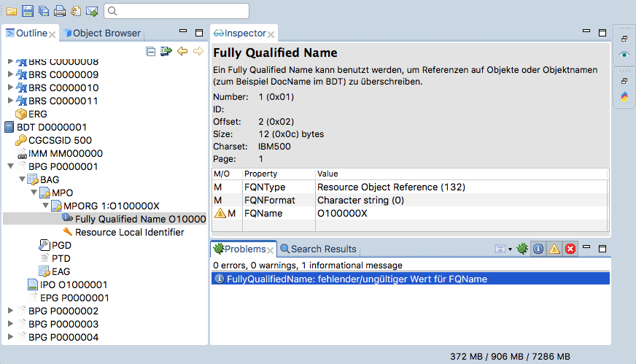Viewport: 636px width, 364px height.
Task: Click the open folder toolbar icon
Action: [12, 11]
